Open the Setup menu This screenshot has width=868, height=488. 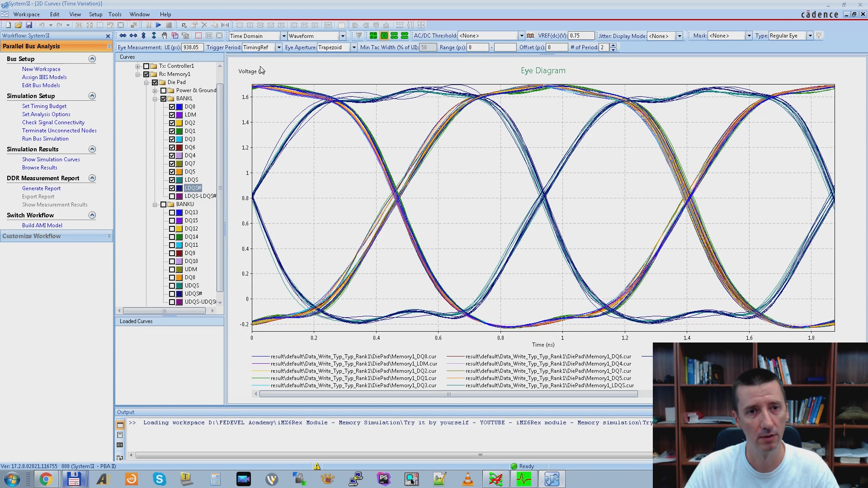coord(95,14)
